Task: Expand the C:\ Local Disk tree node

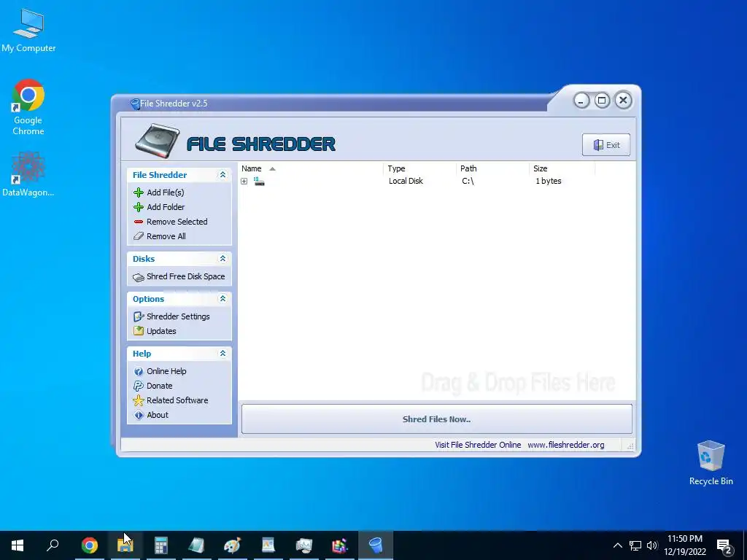Action: pos(244,181)
